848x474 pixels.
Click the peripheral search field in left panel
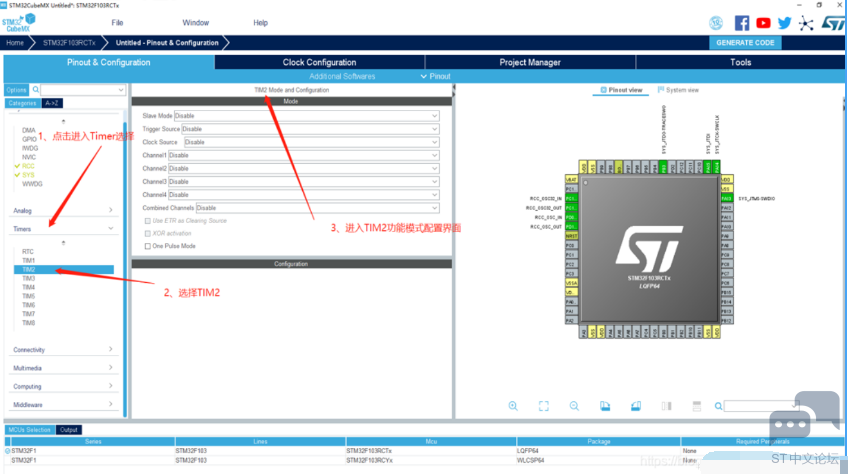click(83, 89)
